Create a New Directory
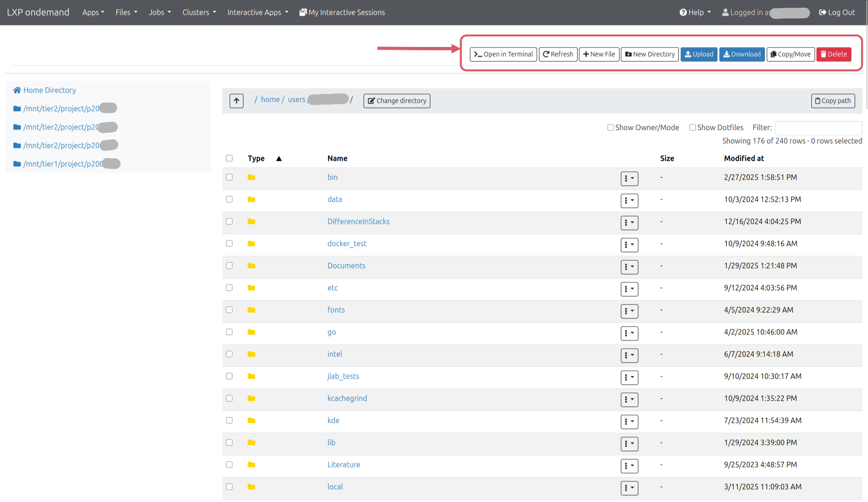The image size is (868, 502). 649,54
